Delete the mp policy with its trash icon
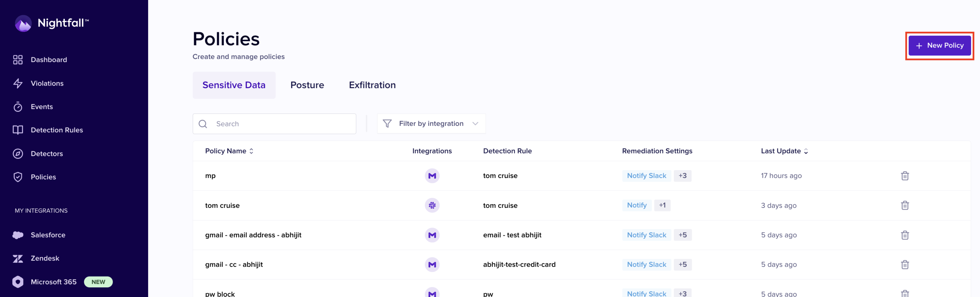This screenshot has width=980, height=297. point(905,176)
